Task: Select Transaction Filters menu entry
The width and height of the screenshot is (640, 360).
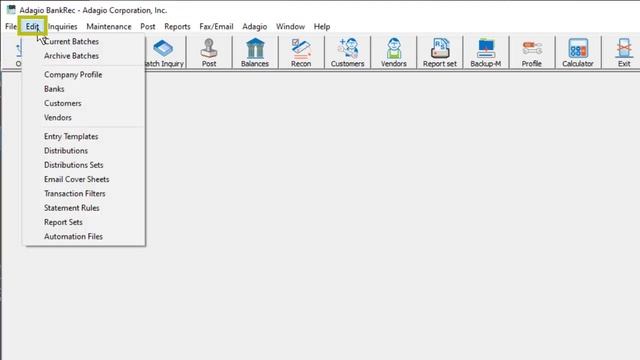Action: [84, 193]
